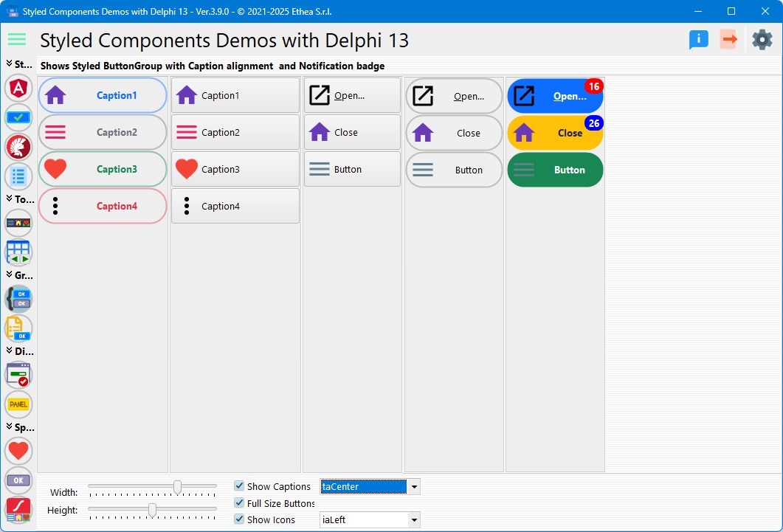Collapse the 'To...' sidebar category

pyautogui.click(x=9, y=198)
